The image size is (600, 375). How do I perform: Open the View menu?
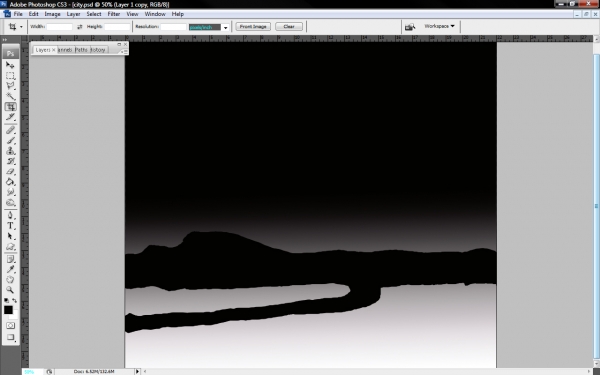coord(132,14)
